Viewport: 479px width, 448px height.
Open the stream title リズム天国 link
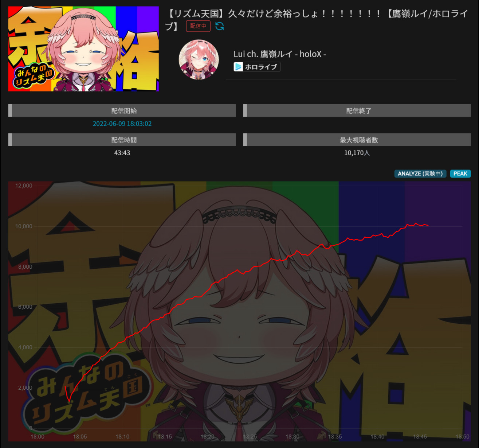(x=317, y=20)
